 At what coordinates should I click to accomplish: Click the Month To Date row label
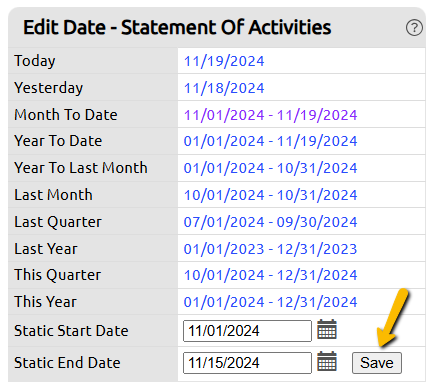pos(66,115)
